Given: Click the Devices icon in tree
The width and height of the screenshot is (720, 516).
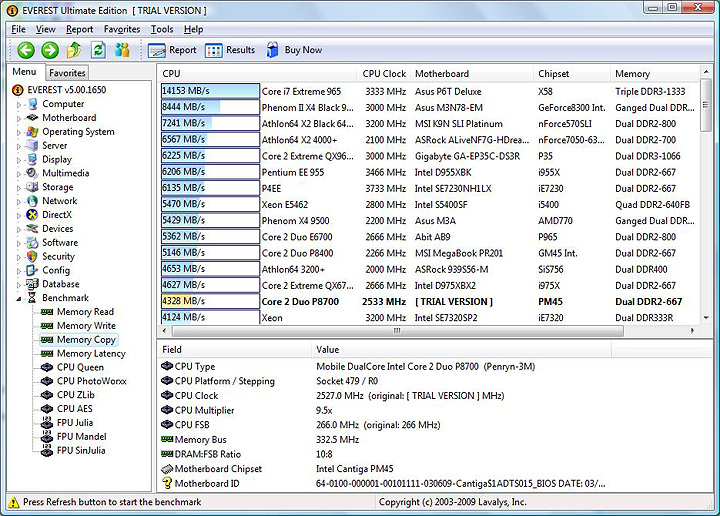Looking at the screenshot, I should tap(32, 229).
